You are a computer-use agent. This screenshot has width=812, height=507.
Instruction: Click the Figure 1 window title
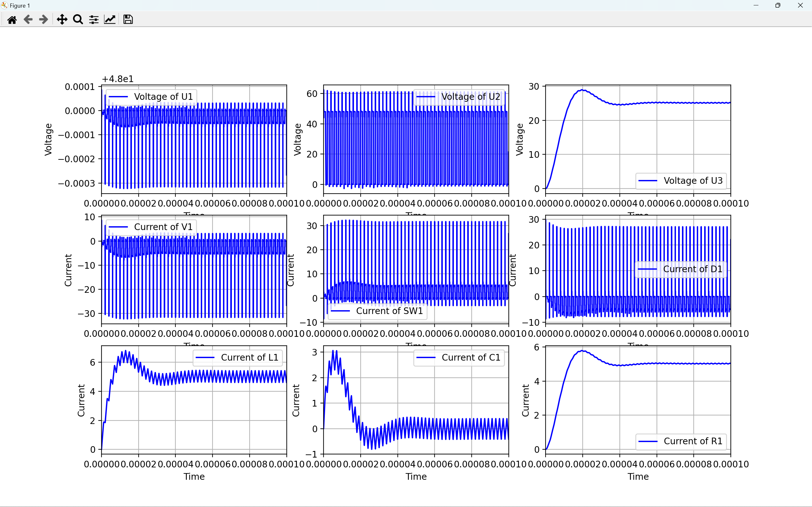[x=20, y=5]
